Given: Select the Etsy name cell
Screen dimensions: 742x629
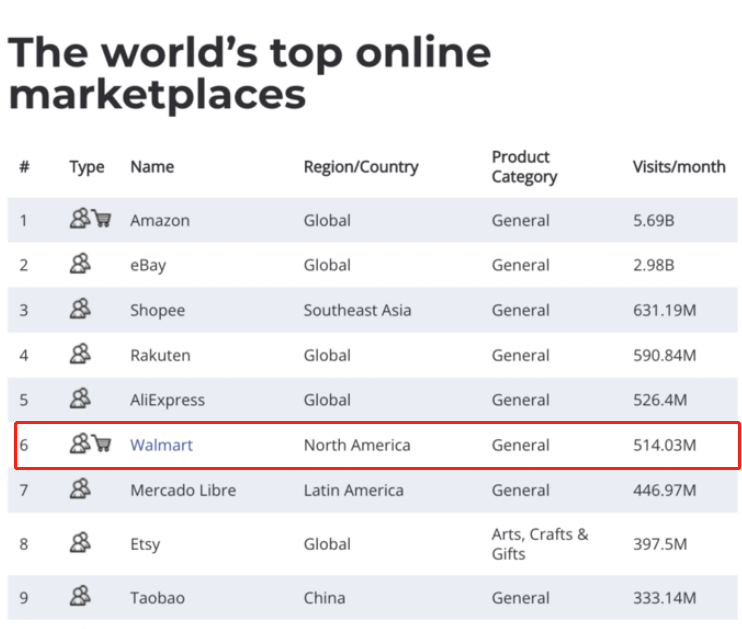Looking at the screenshot, I should coord(145,544).
